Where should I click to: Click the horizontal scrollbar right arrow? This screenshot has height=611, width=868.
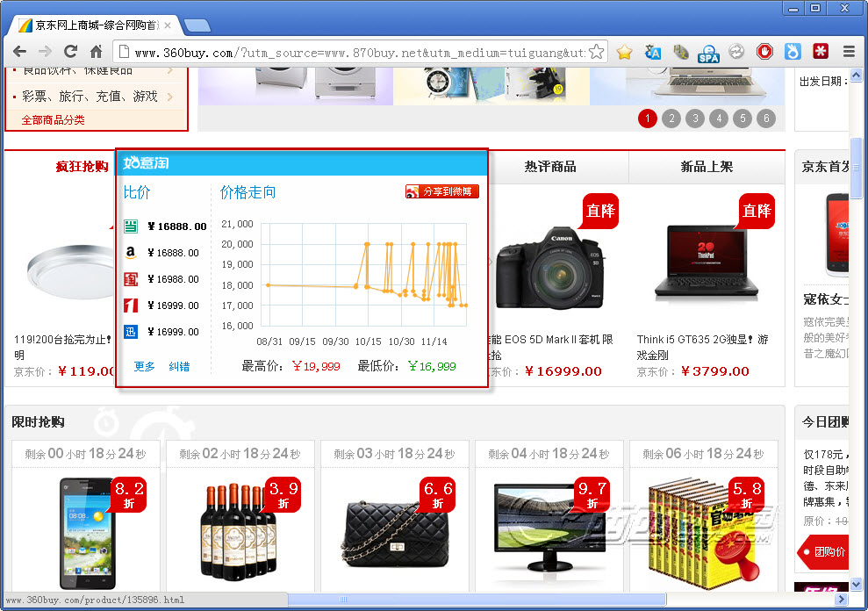(x=842, y=599)
